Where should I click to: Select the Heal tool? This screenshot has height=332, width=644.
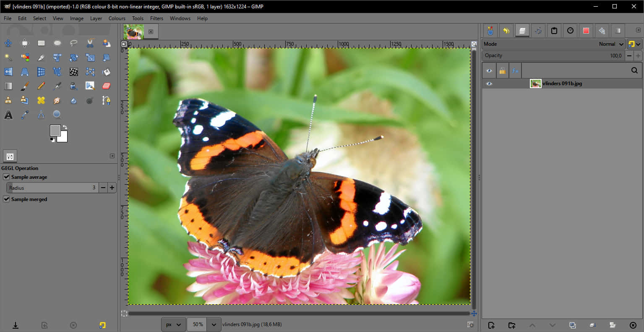pyautogui.click(x=41, y=100)
